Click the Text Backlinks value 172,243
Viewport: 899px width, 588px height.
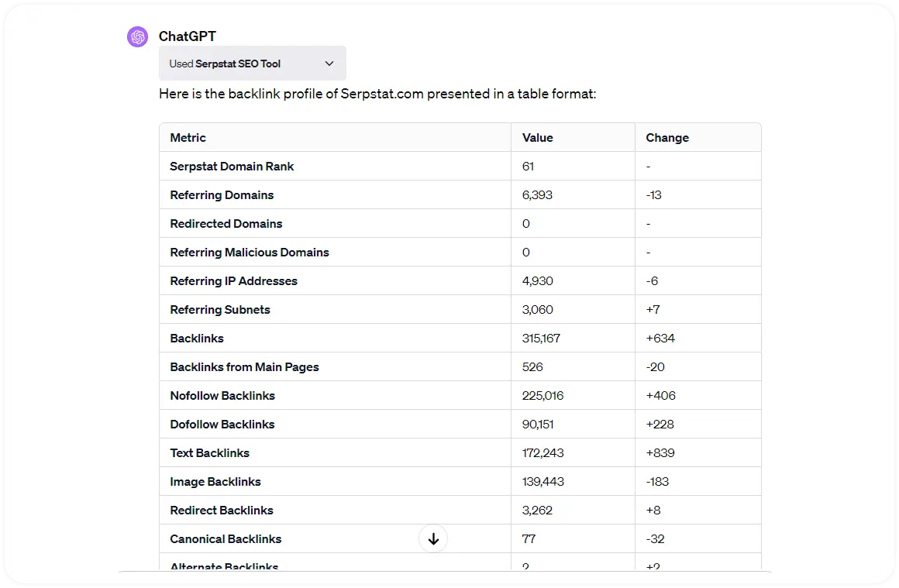click(543, 452)
